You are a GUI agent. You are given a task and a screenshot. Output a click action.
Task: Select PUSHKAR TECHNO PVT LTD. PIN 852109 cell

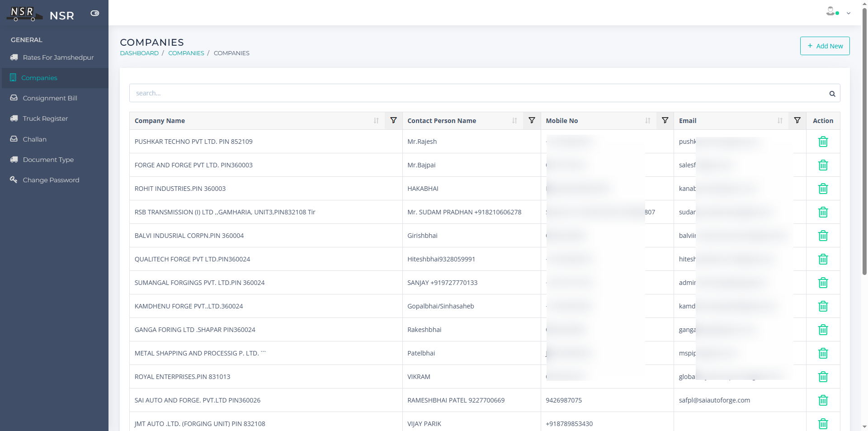(266, 142)
